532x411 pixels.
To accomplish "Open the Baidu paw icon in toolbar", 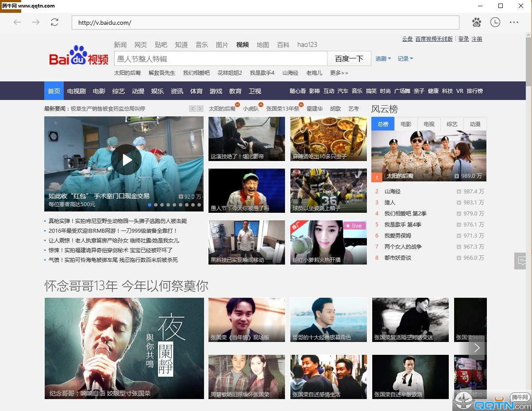I will tap(476, 22).
